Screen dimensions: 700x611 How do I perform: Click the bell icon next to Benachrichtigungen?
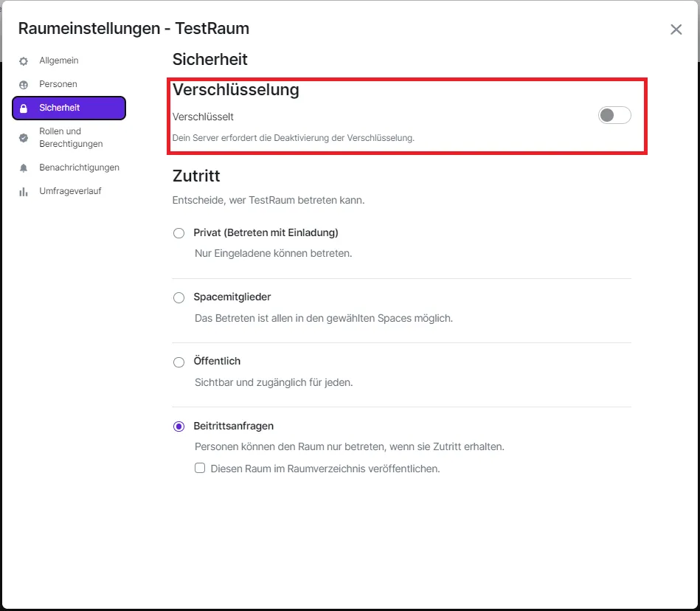[x=24, y=168]
